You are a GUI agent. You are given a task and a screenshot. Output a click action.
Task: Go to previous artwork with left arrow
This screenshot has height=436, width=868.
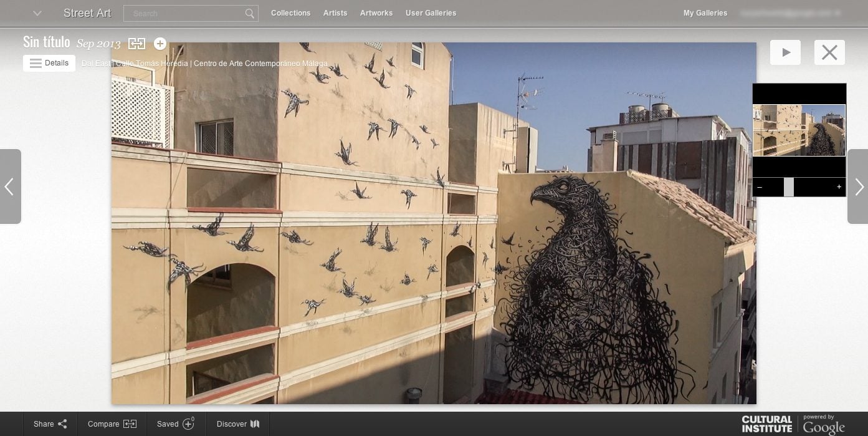(x=10, y=187)
